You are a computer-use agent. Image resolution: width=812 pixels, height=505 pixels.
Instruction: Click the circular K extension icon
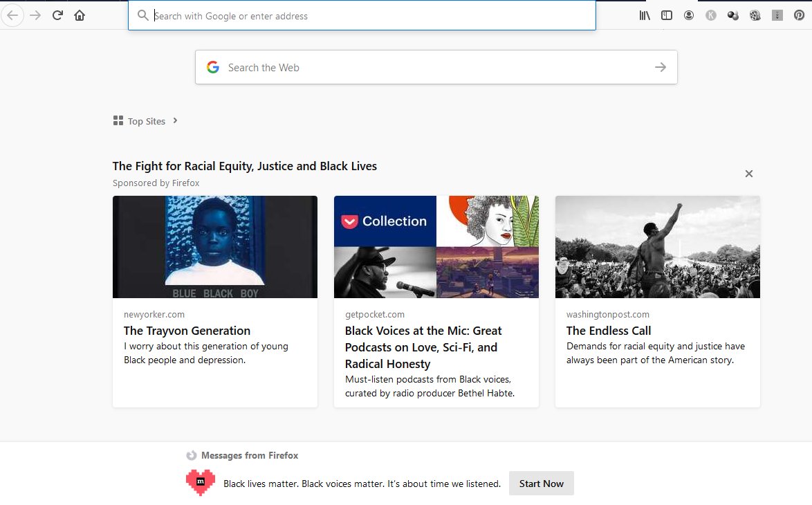[711, 15]
